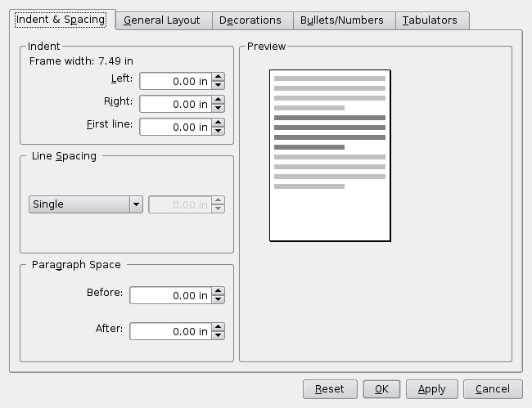The width and height of the screenshot is (532, 408).
Task: Increase Left indent using up arrow
Action: 218,77
